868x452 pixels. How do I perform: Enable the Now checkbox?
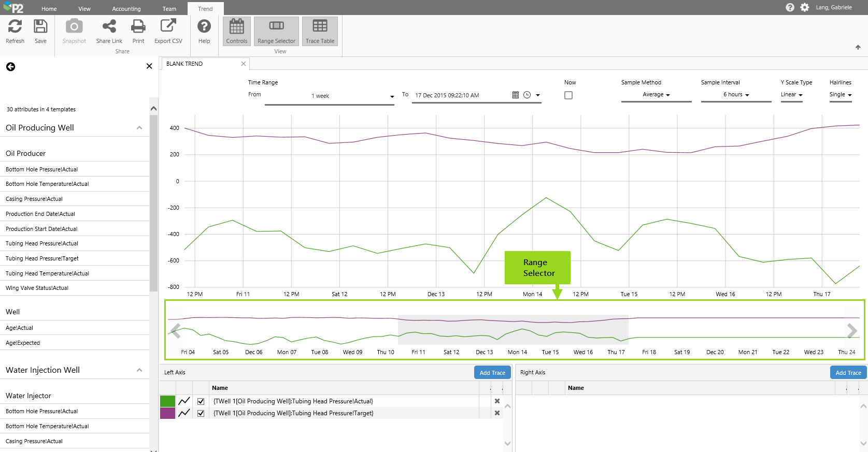click(568, 95)
